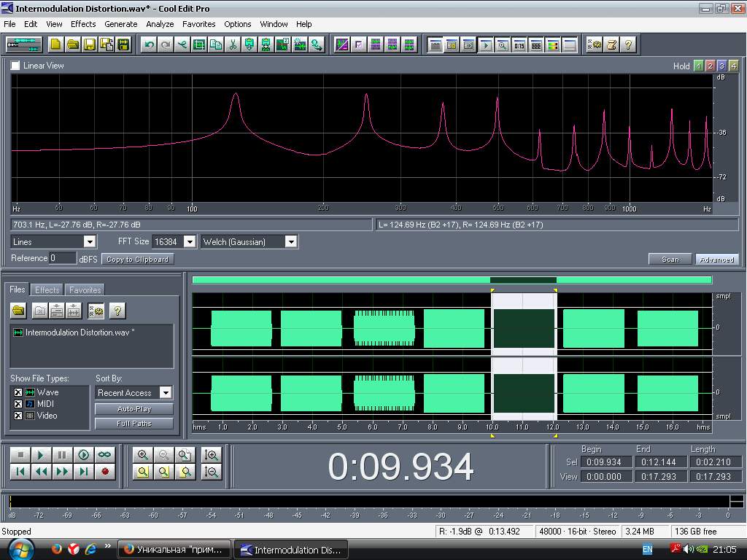Open the FFT Size dropdown

click(x=189, y=241)
